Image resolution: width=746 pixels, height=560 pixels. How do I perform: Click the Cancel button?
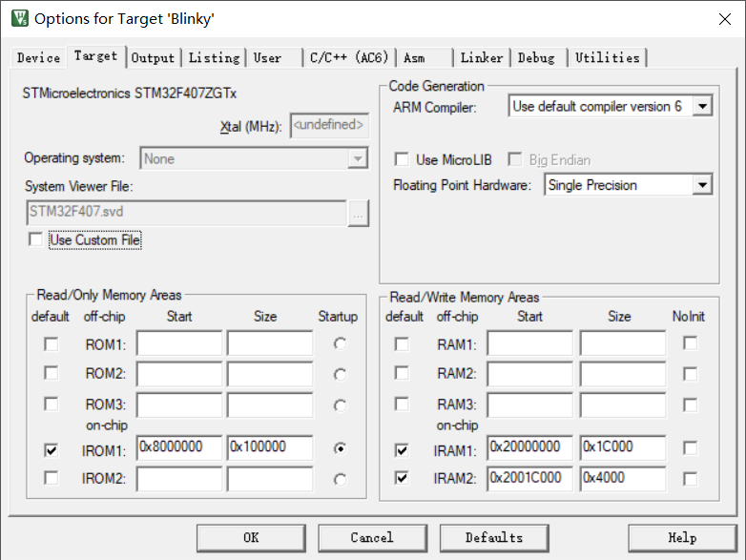372,538
